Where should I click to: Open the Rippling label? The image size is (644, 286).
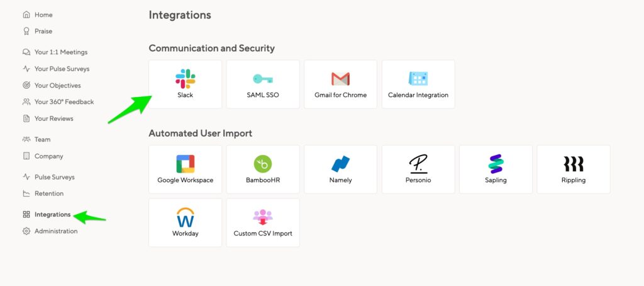click(574, 180)
